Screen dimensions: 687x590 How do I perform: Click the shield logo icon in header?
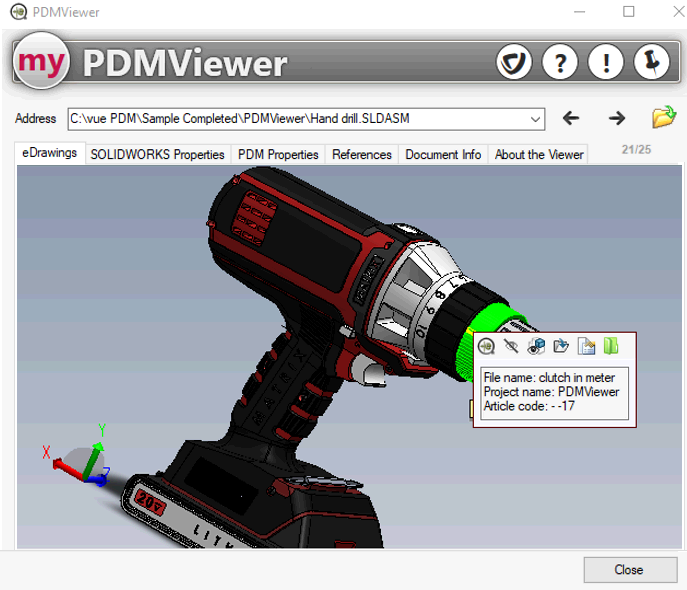click(514, 63)
